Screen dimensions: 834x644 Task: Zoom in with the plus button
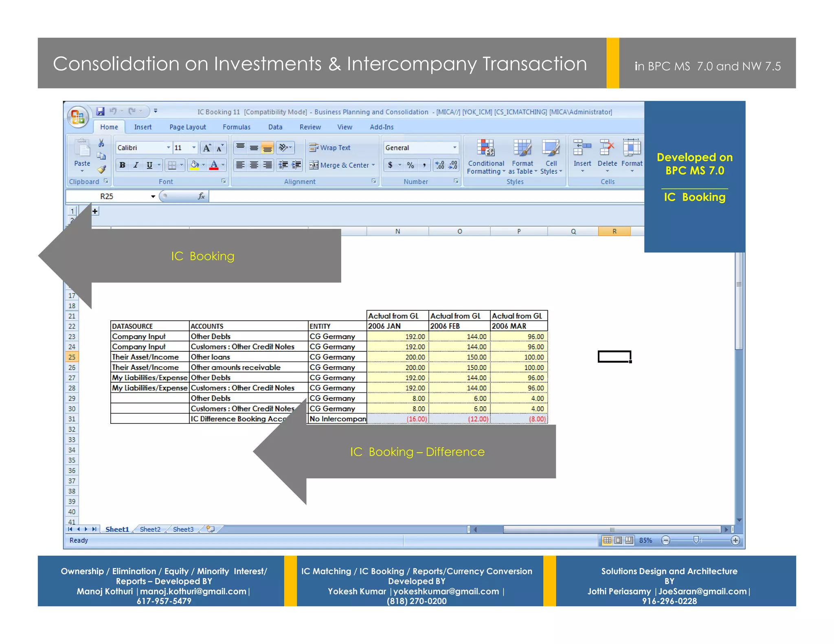[735, 540]
